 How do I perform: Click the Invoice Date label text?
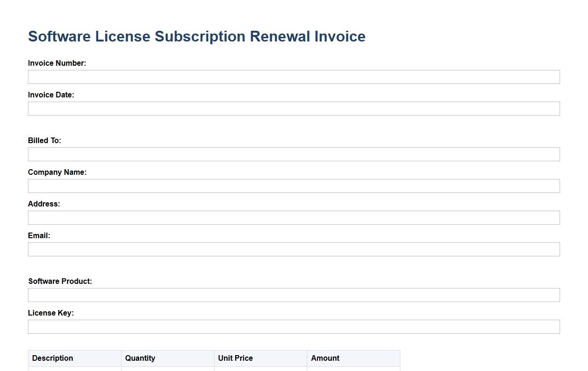tap(51, 95)
